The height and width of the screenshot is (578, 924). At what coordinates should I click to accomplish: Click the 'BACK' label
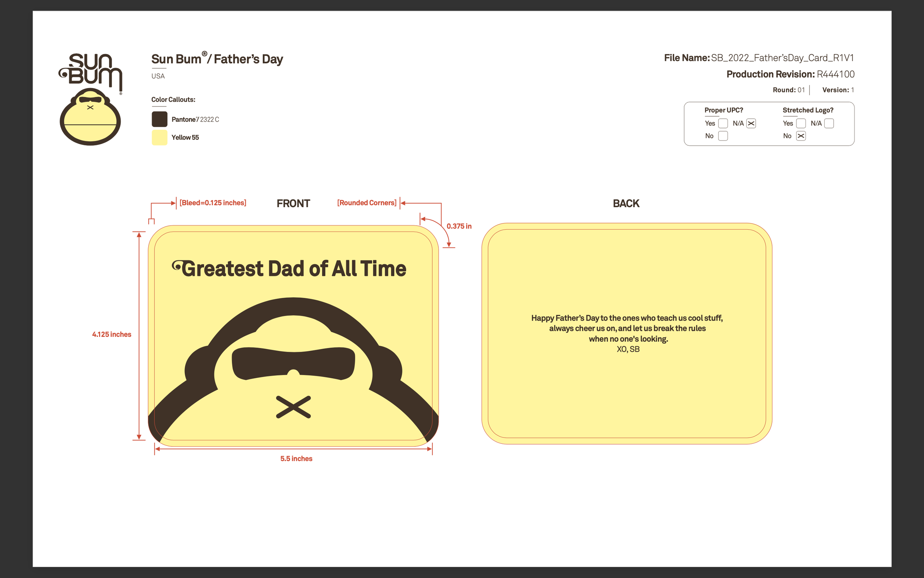pyautogui.click(x=626, y=203)
